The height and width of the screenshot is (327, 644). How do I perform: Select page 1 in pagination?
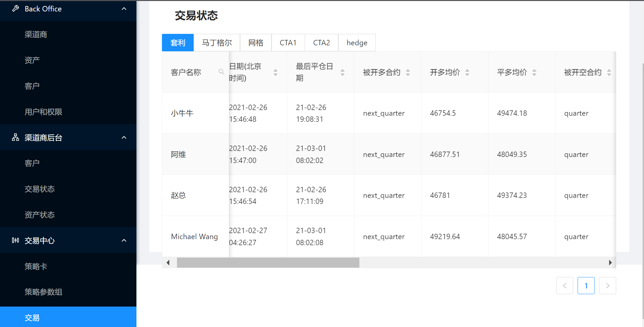pyautogui.click(x=586, y=286)
